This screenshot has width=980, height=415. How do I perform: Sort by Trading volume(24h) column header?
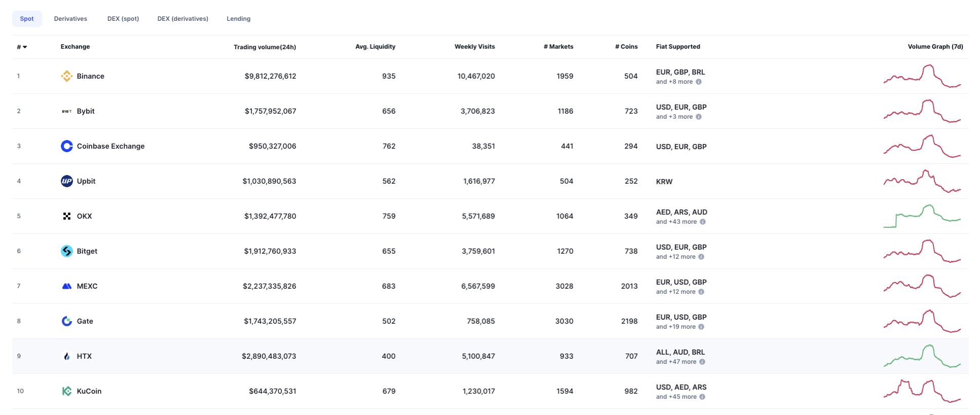click(265, 47)
